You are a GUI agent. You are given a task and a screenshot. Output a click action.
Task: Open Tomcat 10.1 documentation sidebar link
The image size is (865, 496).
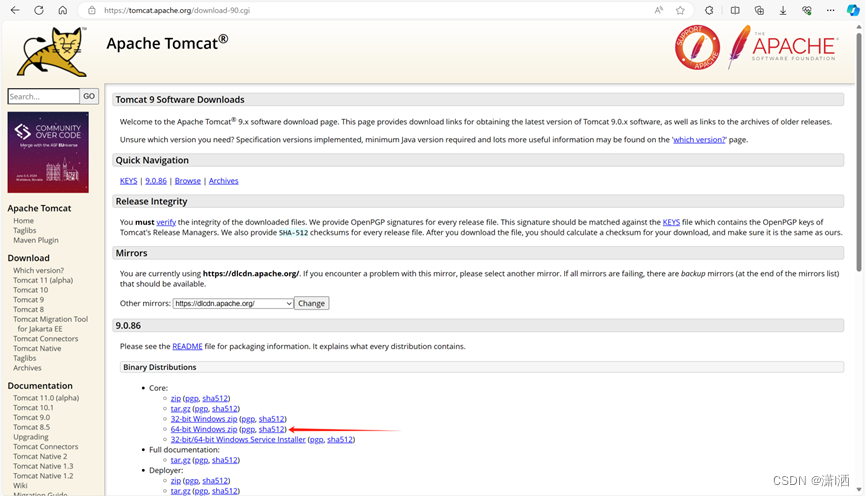coord(33,408)
